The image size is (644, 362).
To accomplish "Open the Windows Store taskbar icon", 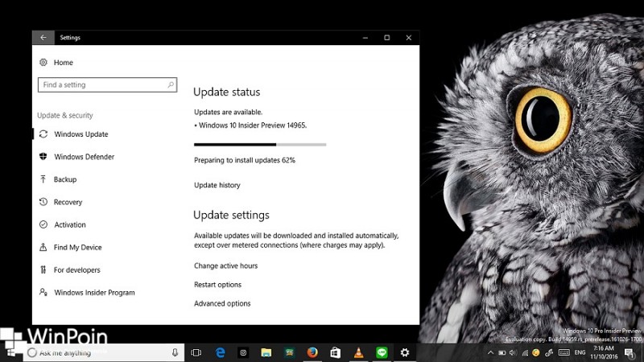I will pyautogui.click(x=336, y=352).
